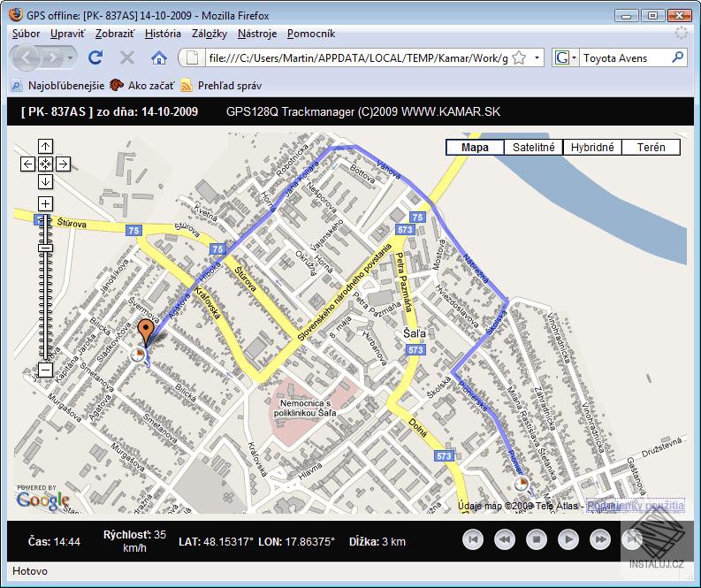Click the Čas: 14:44 readout
The height and width of the screenshot is (588, 701).
(x=54, y=541)
